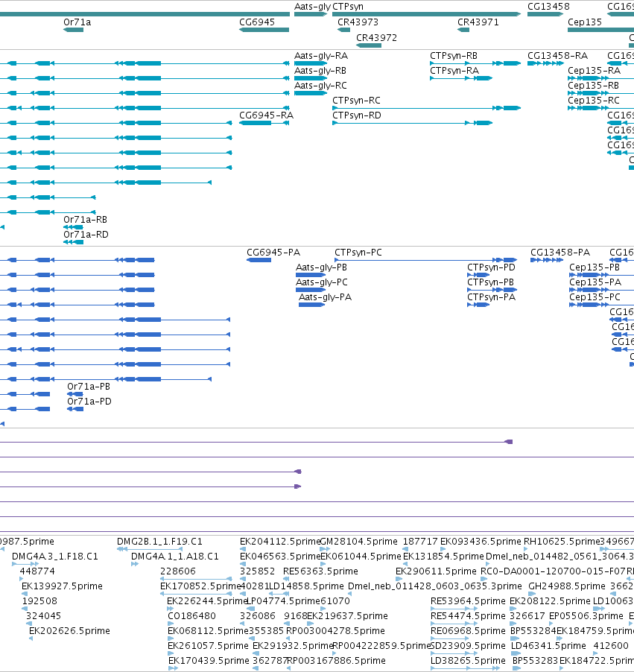Click transcript CG13458-RA label

[557, 56]
